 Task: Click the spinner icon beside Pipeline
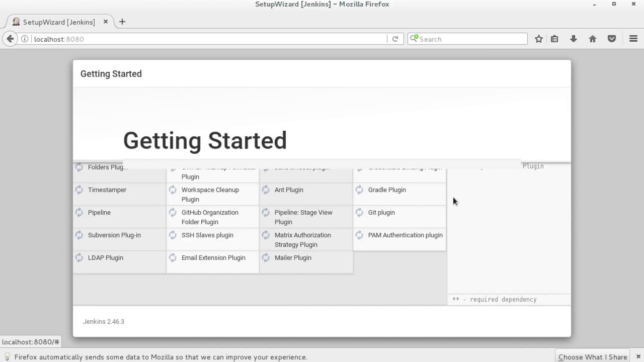79,212
